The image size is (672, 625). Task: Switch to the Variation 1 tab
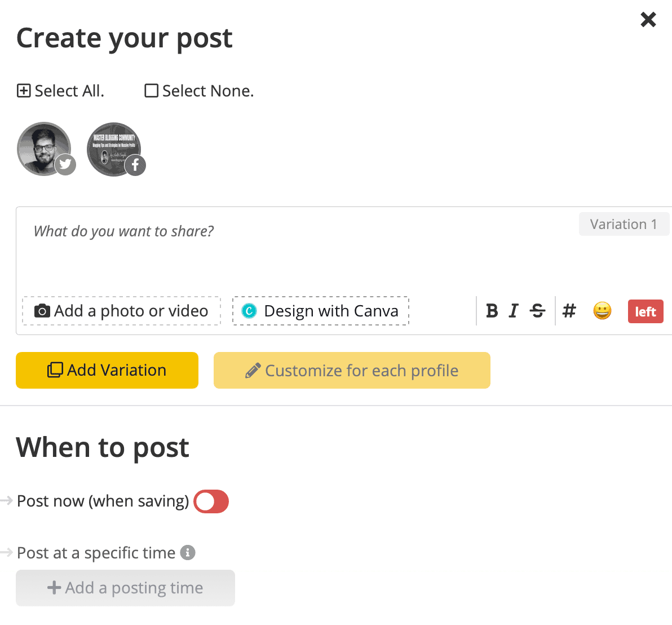tap(624, 224)
